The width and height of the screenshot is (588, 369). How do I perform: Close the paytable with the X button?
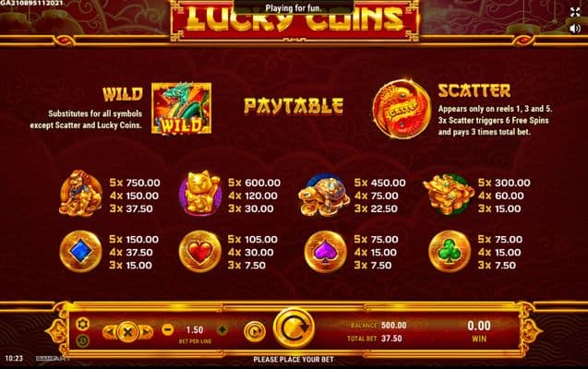point(127,331)
